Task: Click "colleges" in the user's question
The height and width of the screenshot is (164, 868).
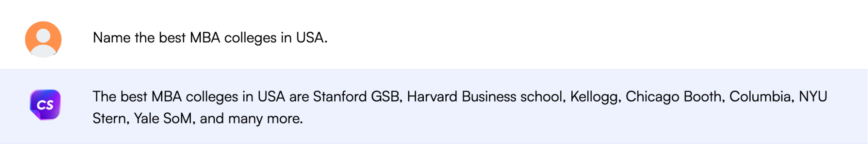Action: click(250, 38)
